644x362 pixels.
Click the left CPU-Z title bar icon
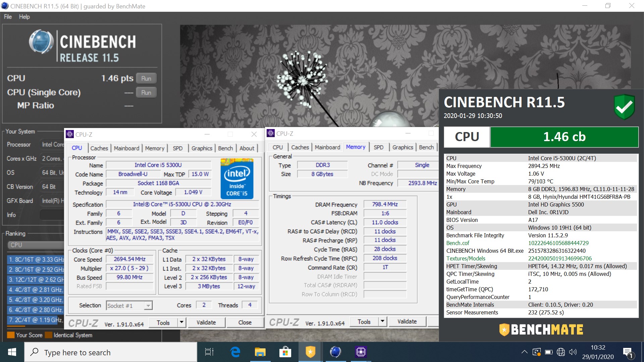click(70, 134)
